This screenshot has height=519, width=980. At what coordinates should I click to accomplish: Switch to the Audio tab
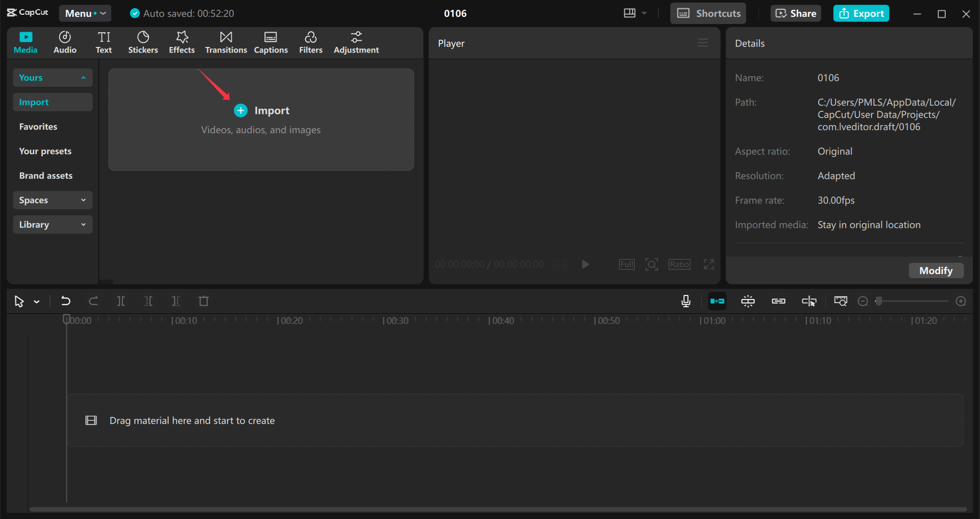click(65, 42)
